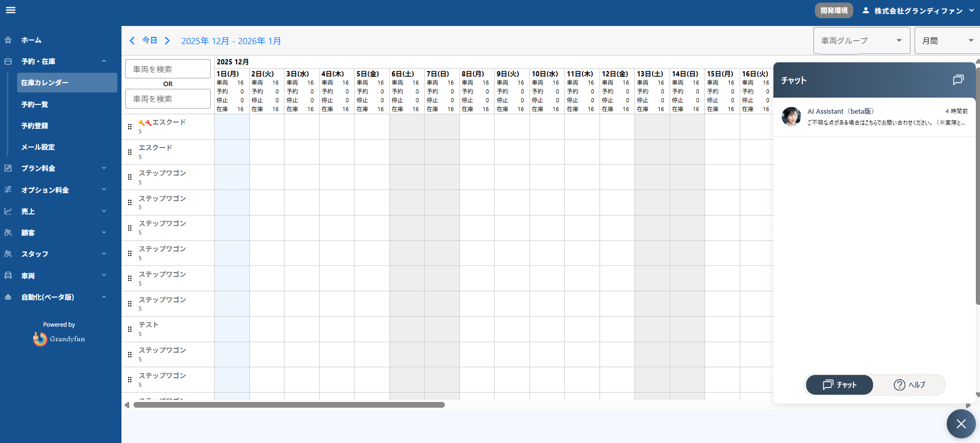The height and width of the screenshot is (443, 980).
Task: Click the 今日 button
Action: coord(149,41)
